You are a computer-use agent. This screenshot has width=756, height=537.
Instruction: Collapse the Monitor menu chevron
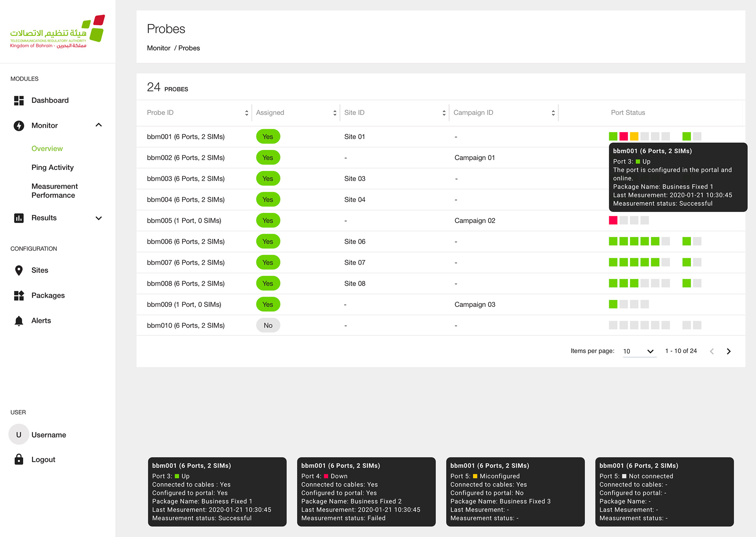(99, 125)
